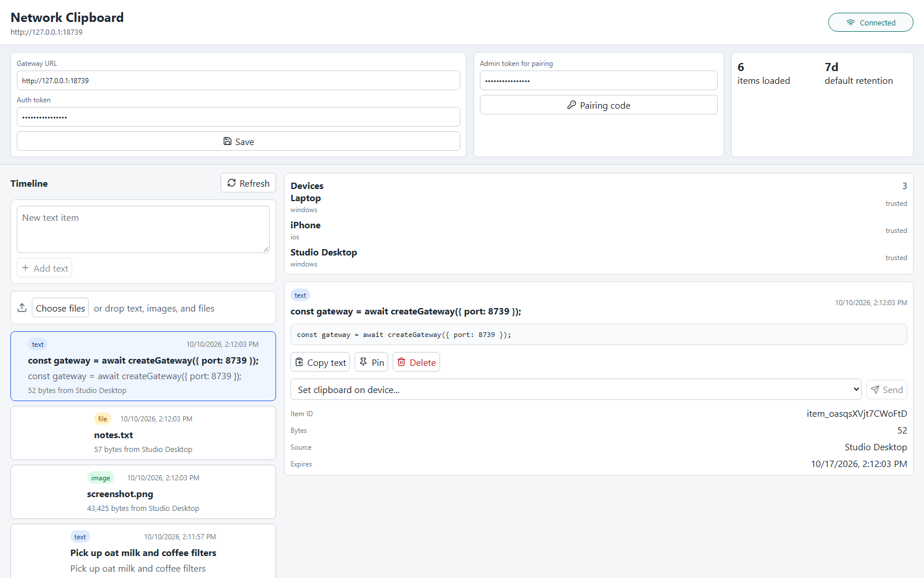Click the Connected status badge
Viewport: 924px width, 578px height.
(x=871, y=23)
